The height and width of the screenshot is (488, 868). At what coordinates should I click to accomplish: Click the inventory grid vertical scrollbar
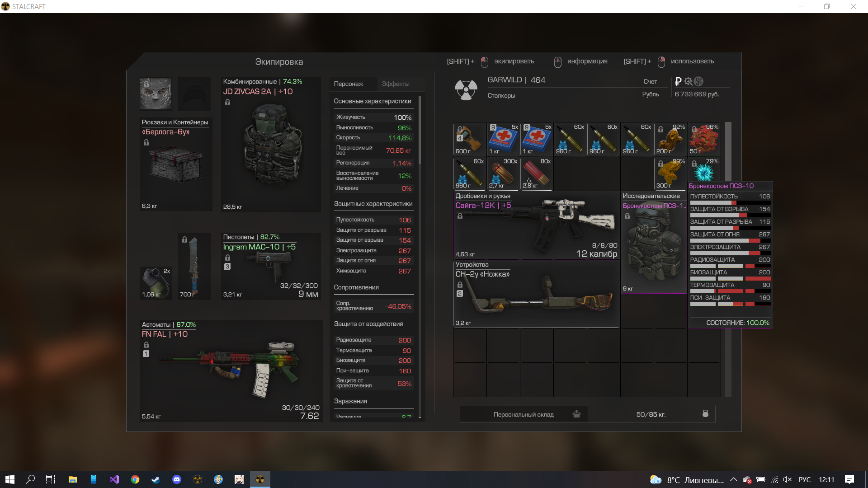[728, 259]
